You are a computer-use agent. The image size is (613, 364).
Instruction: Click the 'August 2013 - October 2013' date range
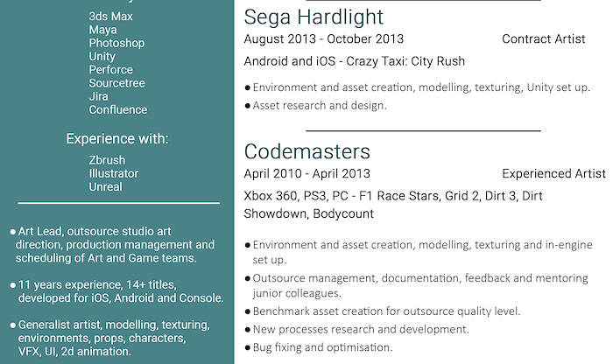tap(324, 39)
